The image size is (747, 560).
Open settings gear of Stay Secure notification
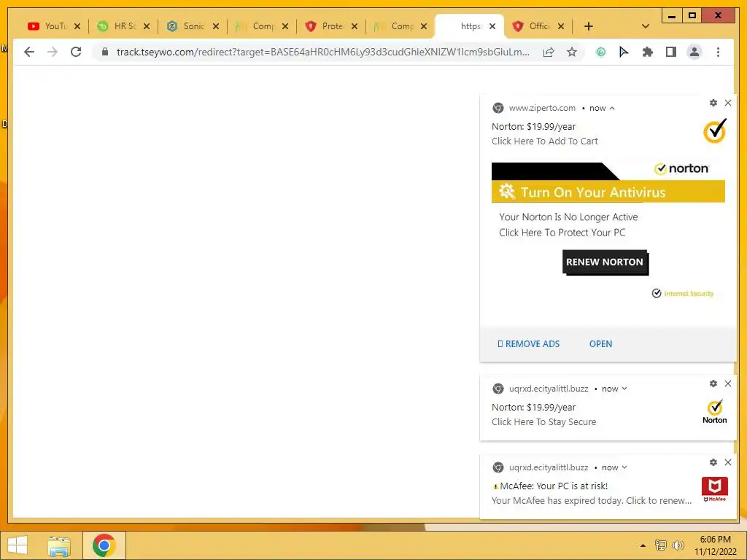(x=713, y=384)
